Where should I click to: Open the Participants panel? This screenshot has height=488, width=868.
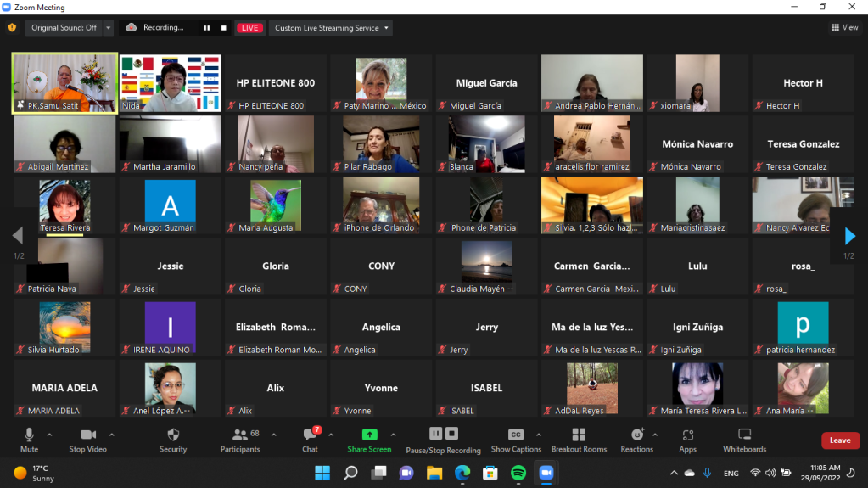[239, 439]
